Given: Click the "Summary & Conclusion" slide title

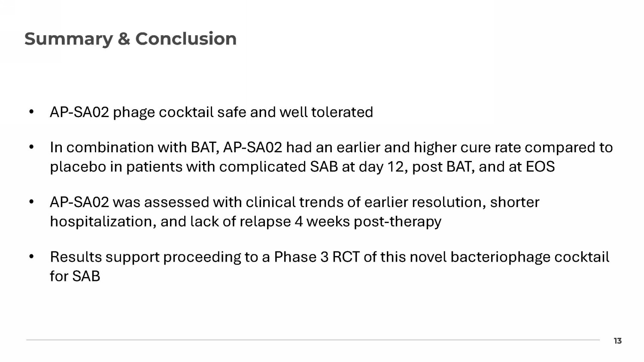Looking at the screenshot, I should tap(130, 39).
